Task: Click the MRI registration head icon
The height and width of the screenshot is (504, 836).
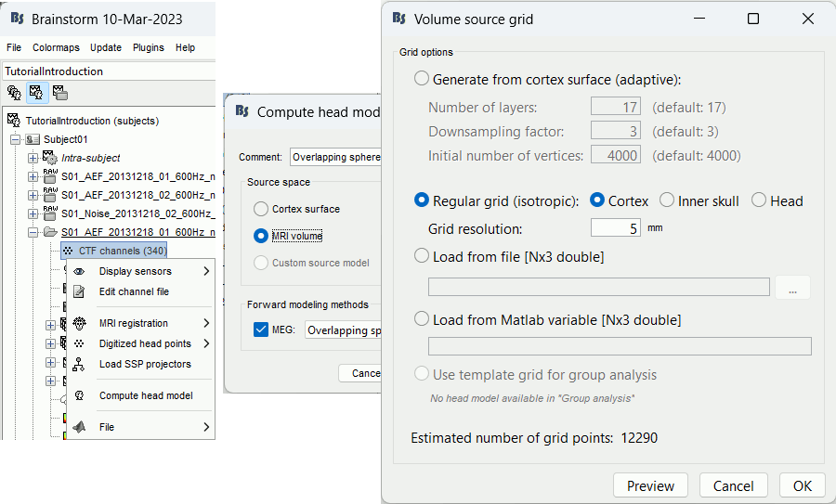Action: point(79,323)
